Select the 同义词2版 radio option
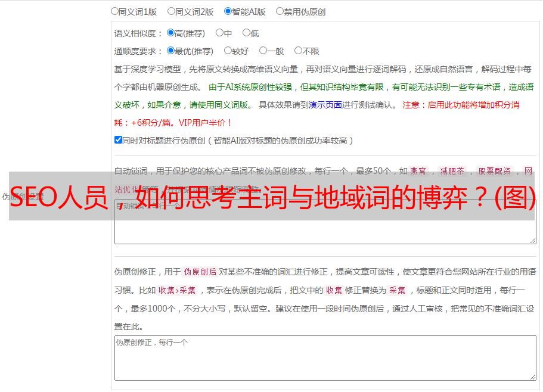 (171, 11)
